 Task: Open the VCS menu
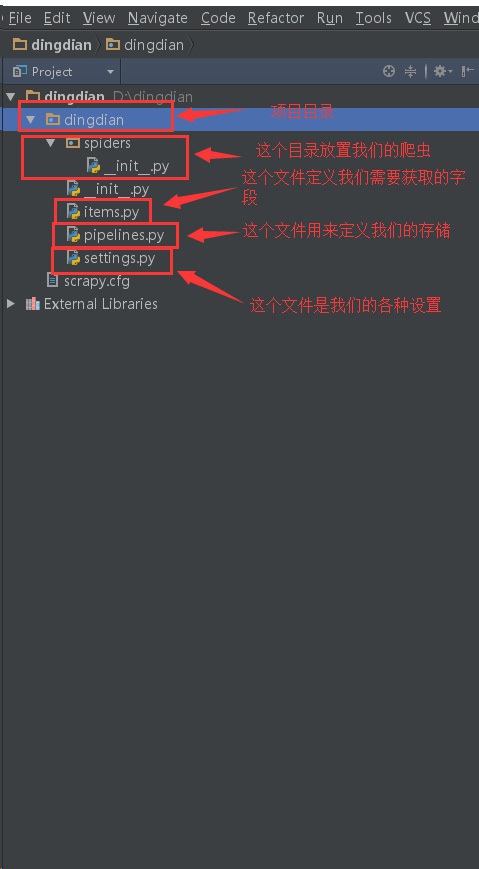[417, 18]
